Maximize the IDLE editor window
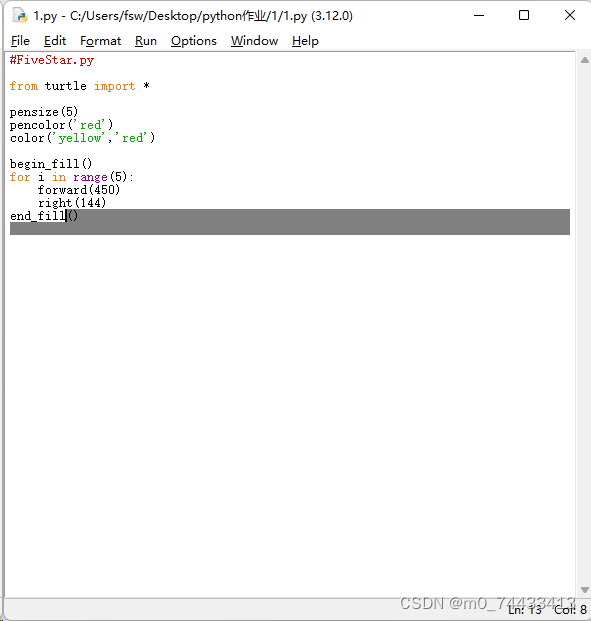The image size is (591, 621). pos(524,15)
